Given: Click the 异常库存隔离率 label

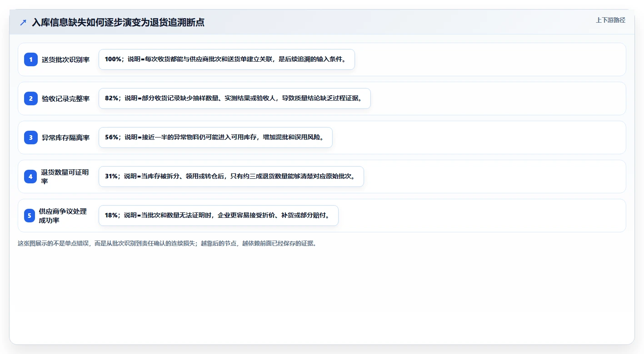Looking at the screenshot, I should 66,138.
